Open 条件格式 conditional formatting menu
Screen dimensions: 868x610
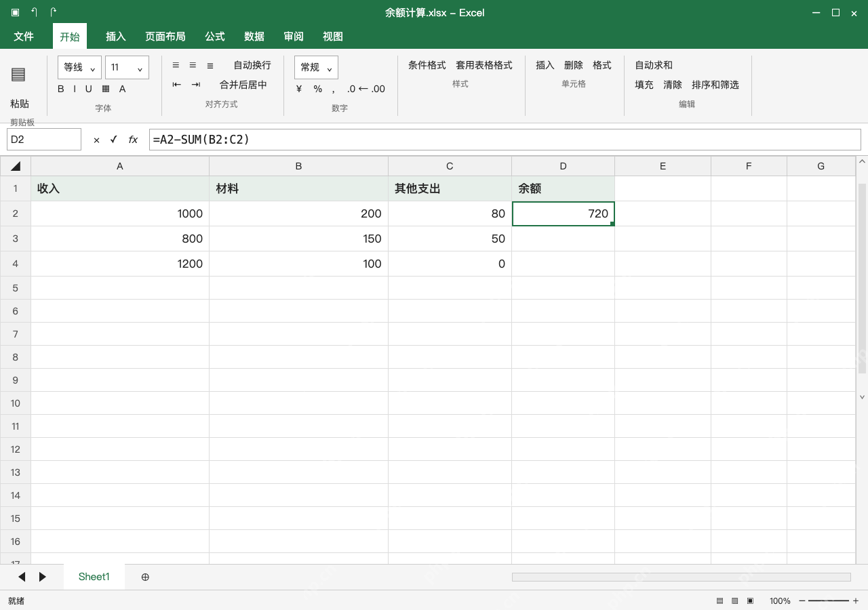click(x=427, y=65)
